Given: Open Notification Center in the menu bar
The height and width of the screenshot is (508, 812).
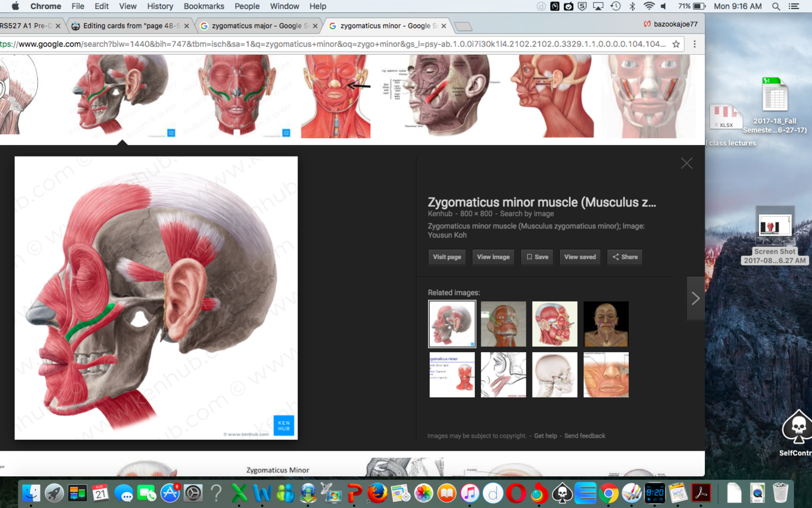Looking at the screenshot, I should click(794, 6).
